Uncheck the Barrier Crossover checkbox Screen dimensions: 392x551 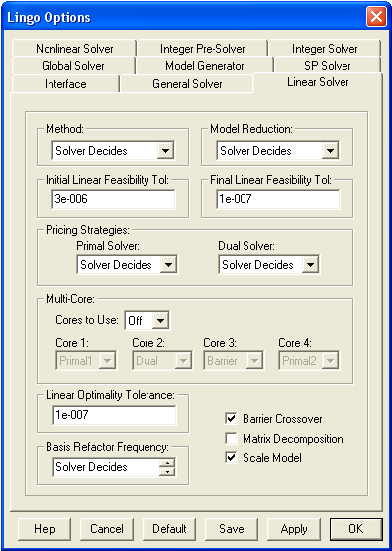click(x=231, y=419)
